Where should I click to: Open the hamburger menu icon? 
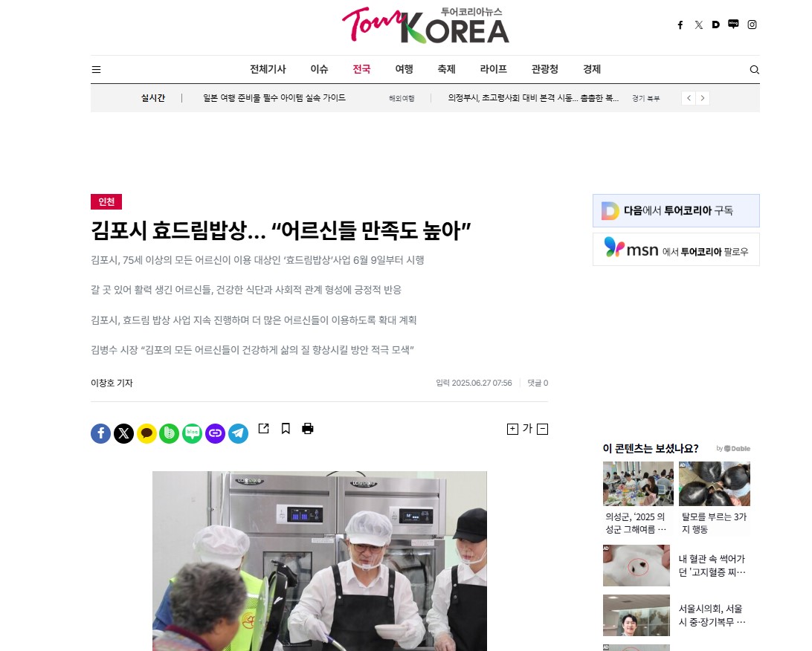[97, 69]
